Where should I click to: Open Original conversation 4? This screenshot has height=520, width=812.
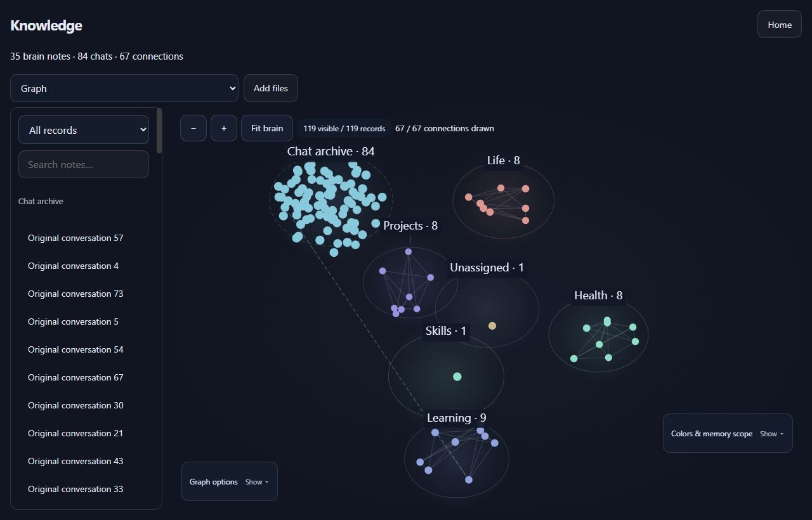(x=73, y=266)
